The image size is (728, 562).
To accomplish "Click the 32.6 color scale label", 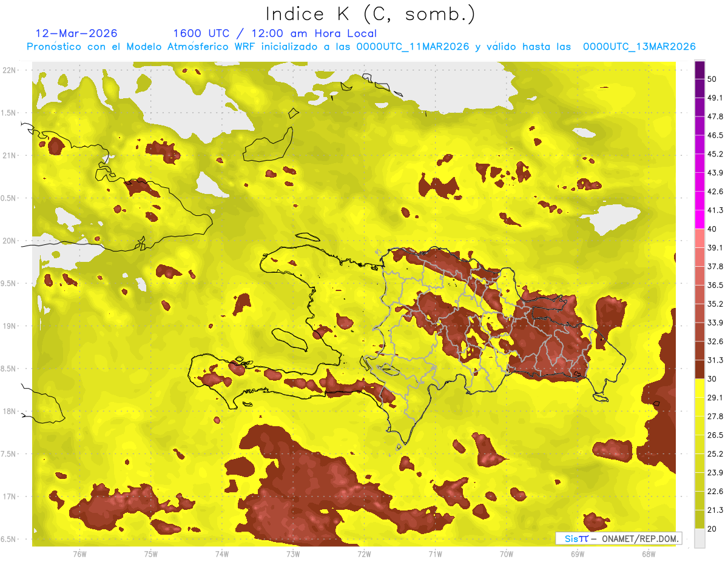I will [715, 341].
